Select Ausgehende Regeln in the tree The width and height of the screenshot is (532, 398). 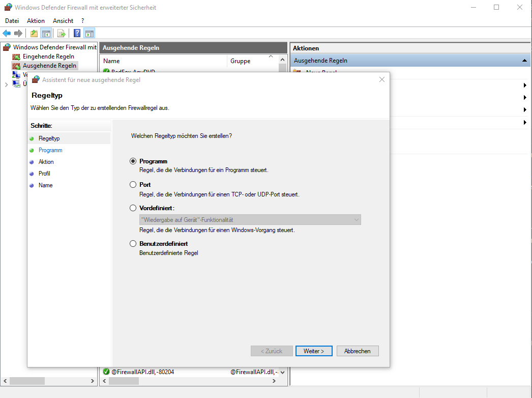tap(49, 66)
